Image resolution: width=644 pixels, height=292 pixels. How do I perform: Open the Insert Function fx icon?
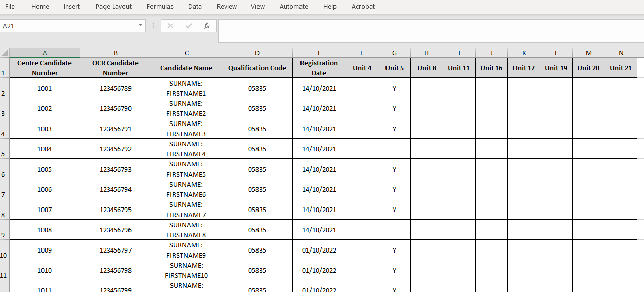[207, 26]
